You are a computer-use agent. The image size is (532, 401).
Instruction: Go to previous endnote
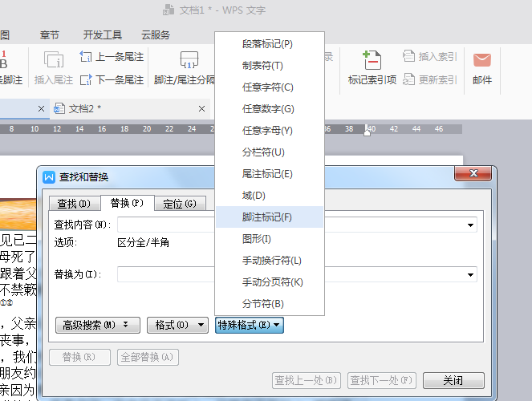tap(112, 57)
